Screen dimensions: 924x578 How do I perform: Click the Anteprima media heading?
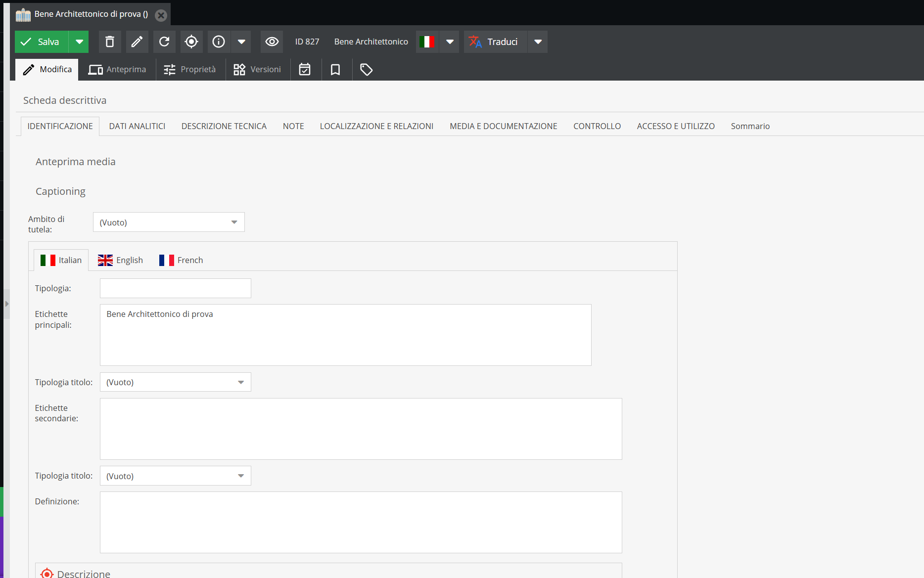click(x=76, y=162)
